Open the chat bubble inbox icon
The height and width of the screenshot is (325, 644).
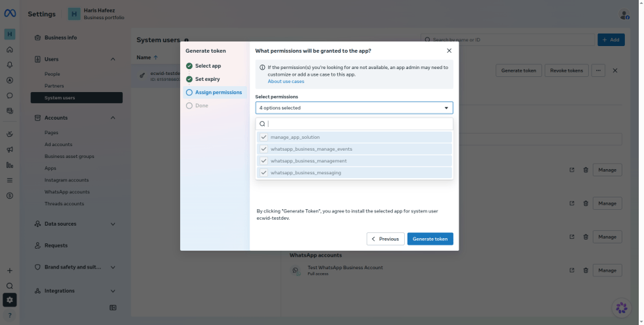[x=10, y=95]
